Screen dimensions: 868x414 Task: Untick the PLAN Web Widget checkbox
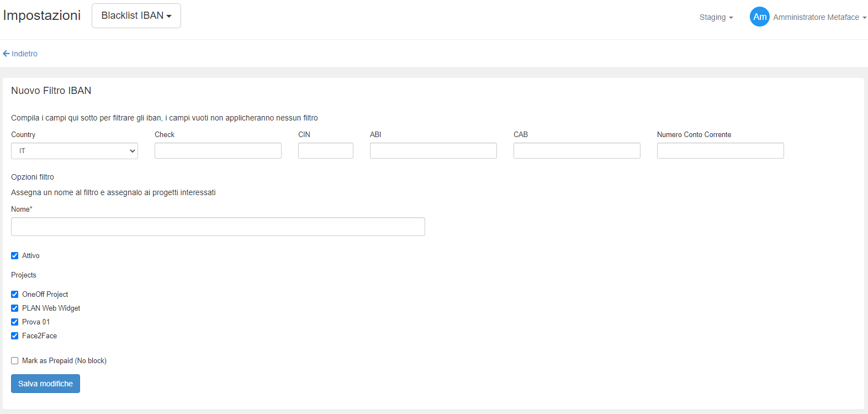tap(15, 308)
